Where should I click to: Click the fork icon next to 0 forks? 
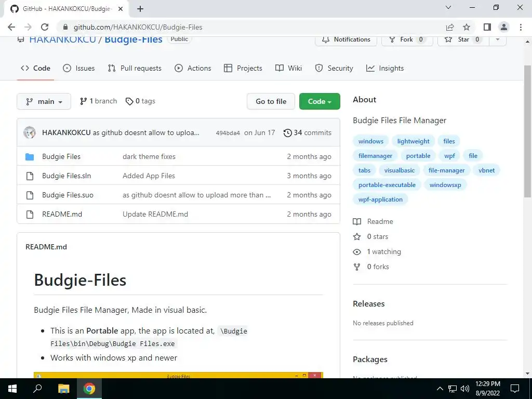click(357, 267)
